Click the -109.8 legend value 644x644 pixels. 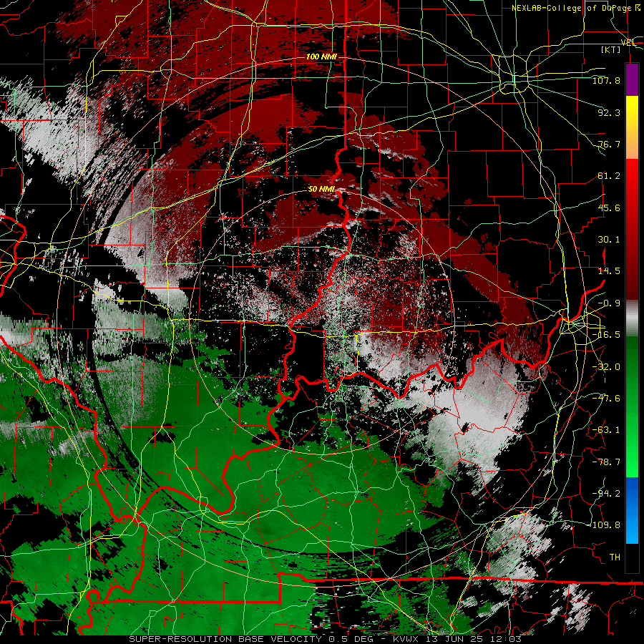pyautogui.click(x=605, y=525)
